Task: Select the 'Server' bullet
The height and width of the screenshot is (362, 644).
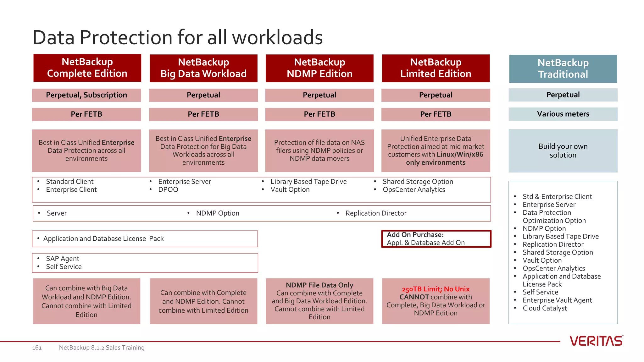Action: pyautogui.click(x=57, y=213)
